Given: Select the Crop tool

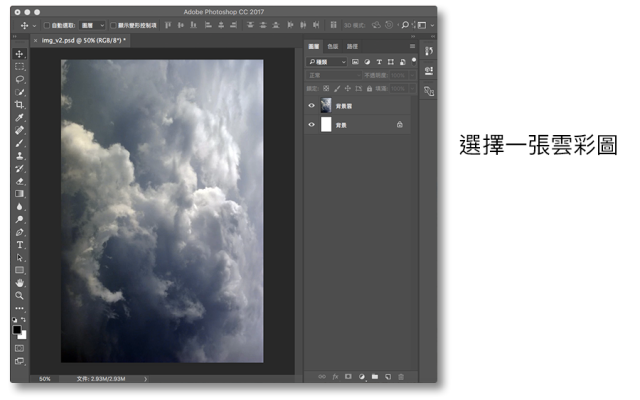Looking at the screenshot, I should point(19,104).
